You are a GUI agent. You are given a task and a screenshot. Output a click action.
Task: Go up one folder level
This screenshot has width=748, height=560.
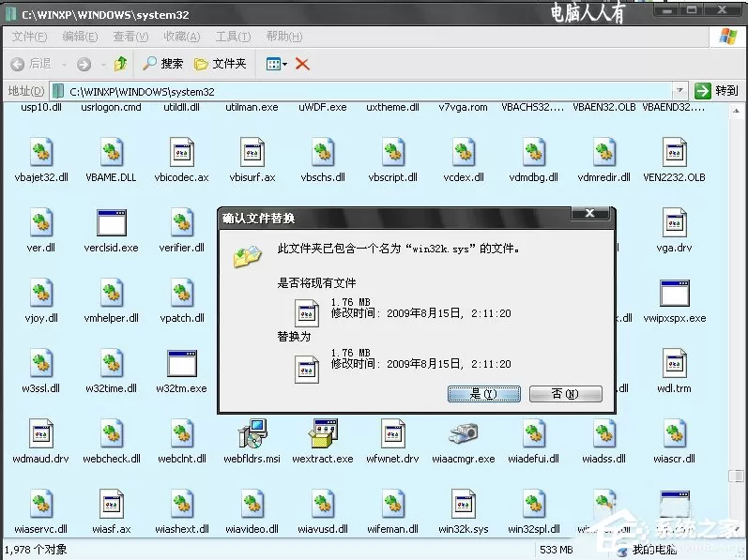tap(120, 64)
